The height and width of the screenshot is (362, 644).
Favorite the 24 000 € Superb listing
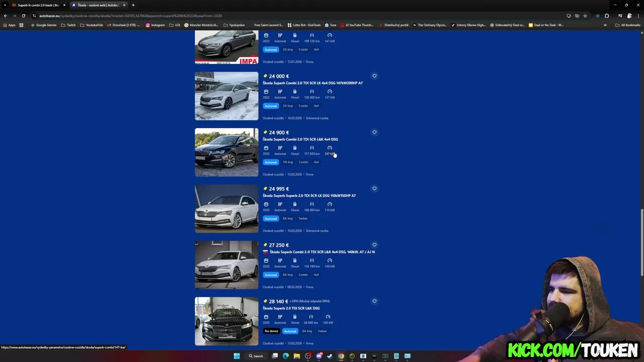tap(374, 76)
